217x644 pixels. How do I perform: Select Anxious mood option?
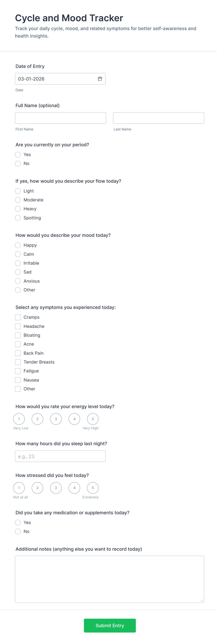[x=18, y=281]
